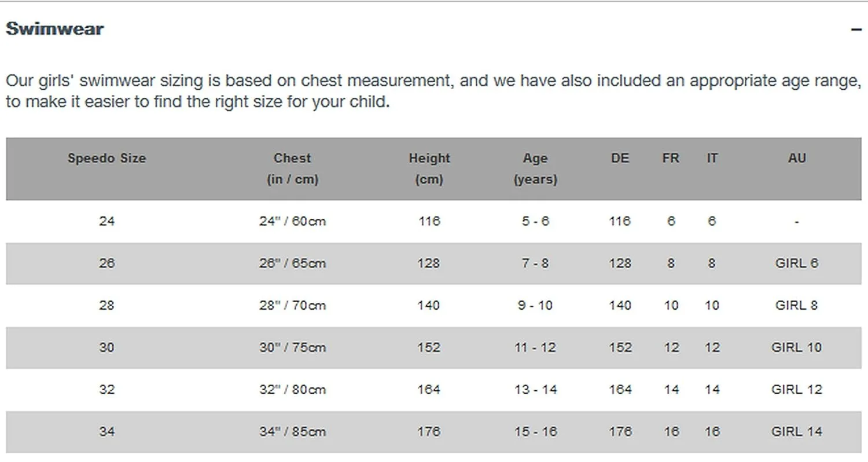Click Speedo Size 30 row label
868x462 pixels.
106,347
